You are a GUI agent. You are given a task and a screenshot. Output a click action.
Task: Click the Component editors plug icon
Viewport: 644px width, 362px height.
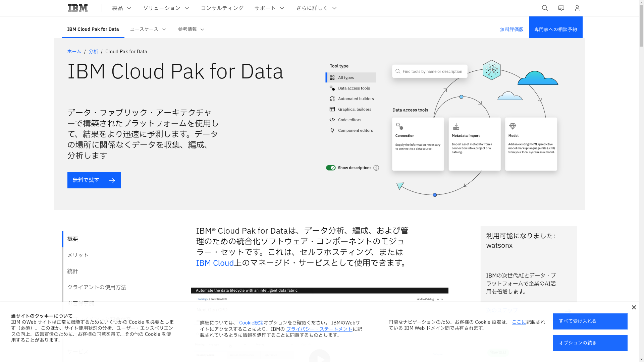[x=332, y=130]
